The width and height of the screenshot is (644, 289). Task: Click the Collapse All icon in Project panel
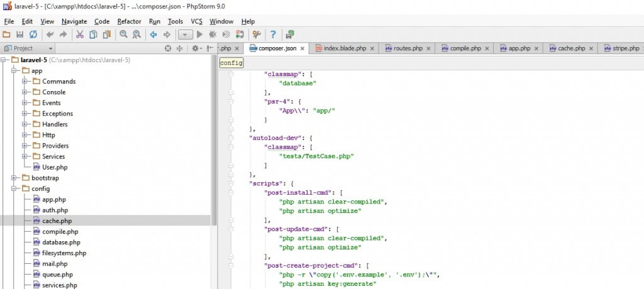tap(179, 48)
